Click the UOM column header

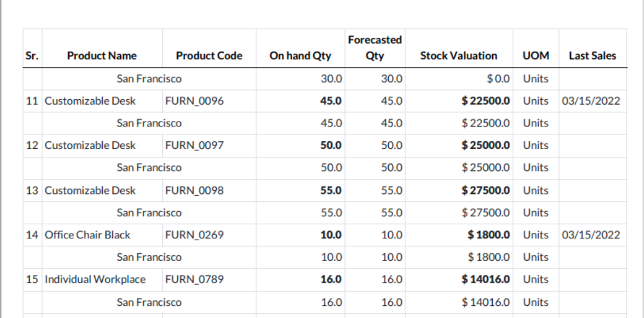pyautogui.click(x=535, y=56)
